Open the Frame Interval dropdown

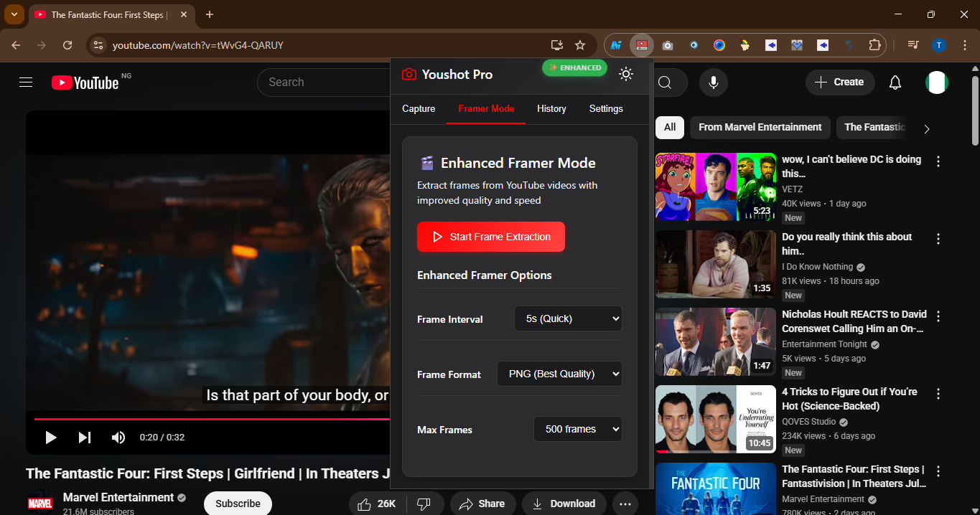[568, 318]
